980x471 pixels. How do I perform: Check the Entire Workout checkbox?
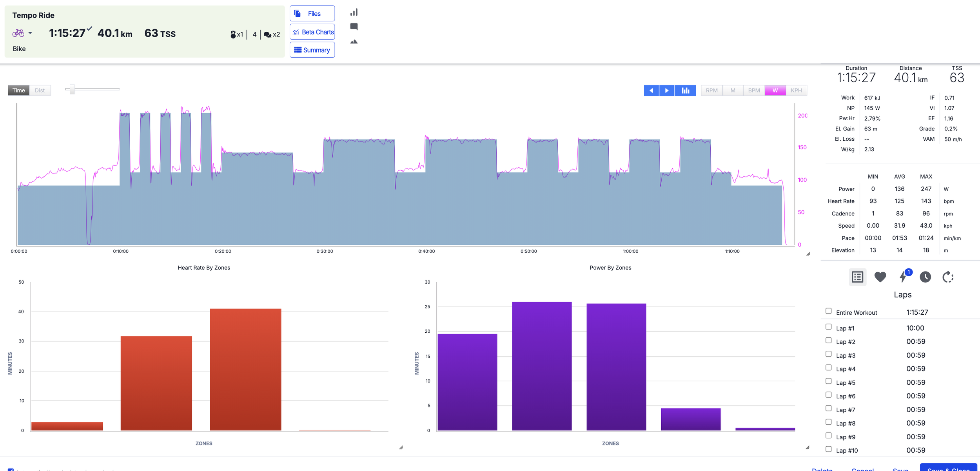click(828, 311)
